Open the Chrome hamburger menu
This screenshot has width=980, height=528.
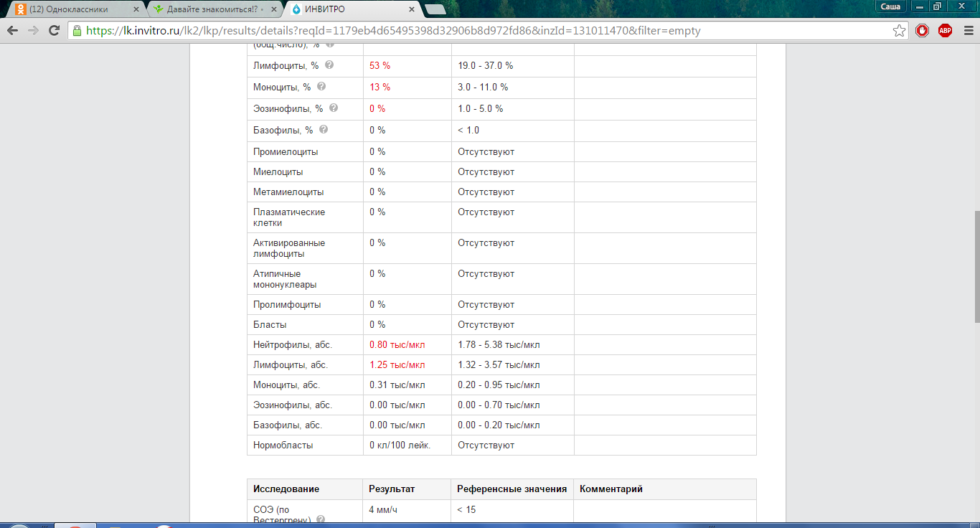coord(966,31)
